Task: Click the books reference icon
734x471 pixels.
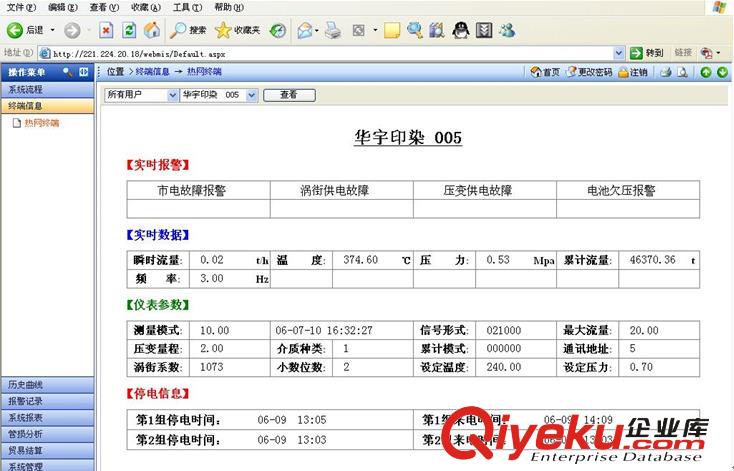Action: [437, 30]
